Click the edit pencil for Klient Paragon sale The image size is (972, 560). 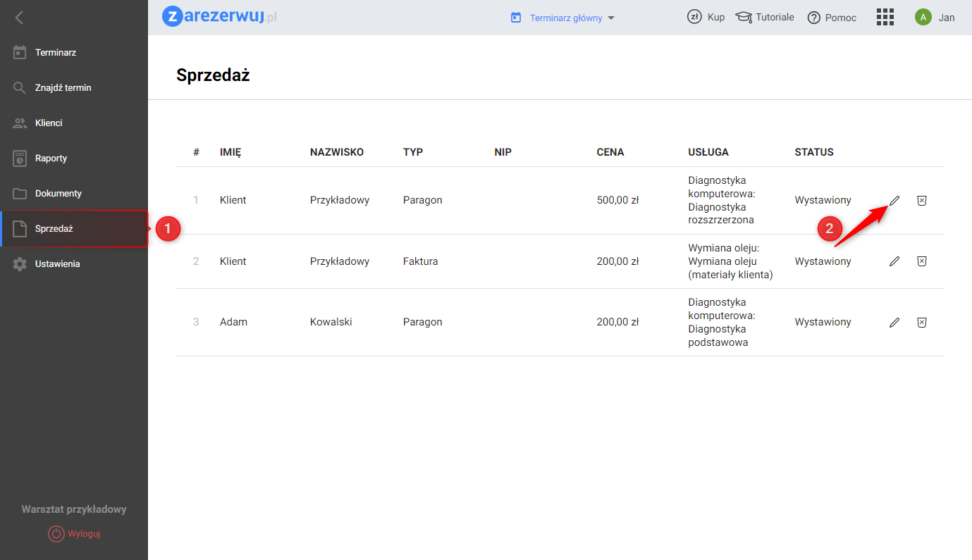(x=894, y=201)
